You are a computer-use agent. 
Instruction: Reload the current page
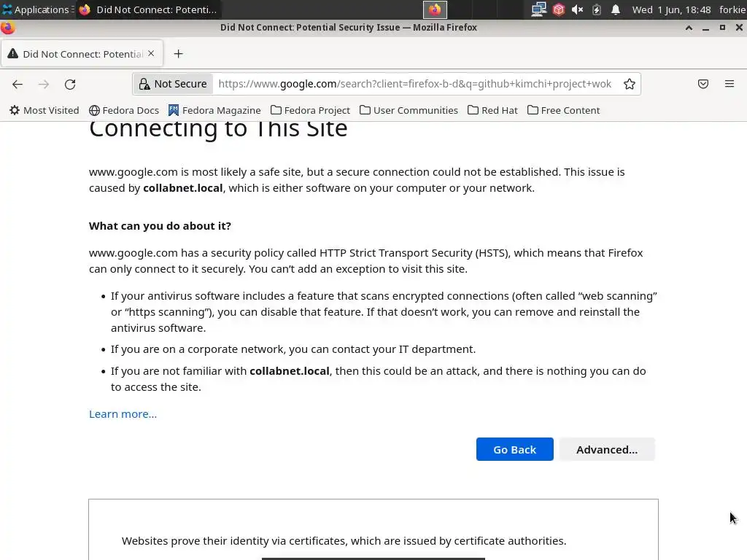click(70, 85)
